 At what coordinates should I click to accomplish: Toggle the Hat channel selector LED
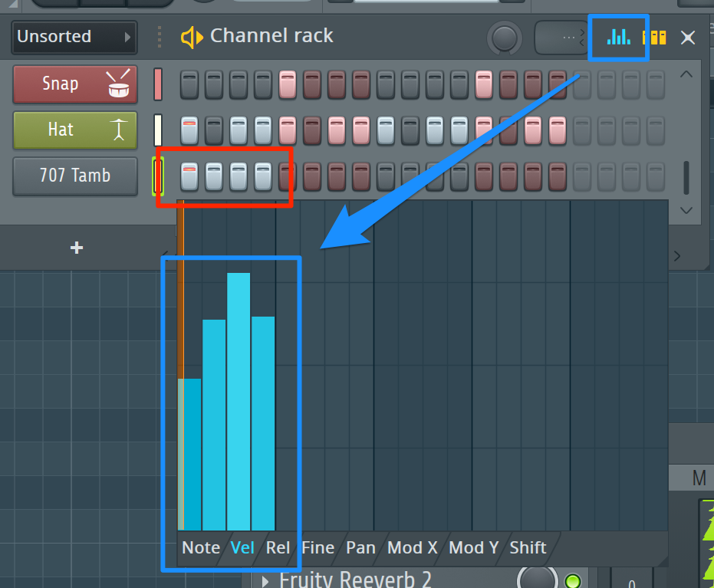pyautogui.click(x=158, y=130)
